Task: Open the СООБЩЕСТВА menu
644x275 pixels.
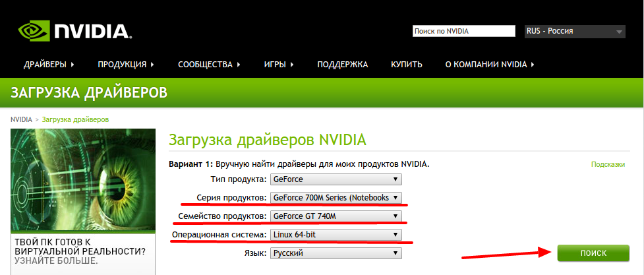Action: (x=209, y=65)
